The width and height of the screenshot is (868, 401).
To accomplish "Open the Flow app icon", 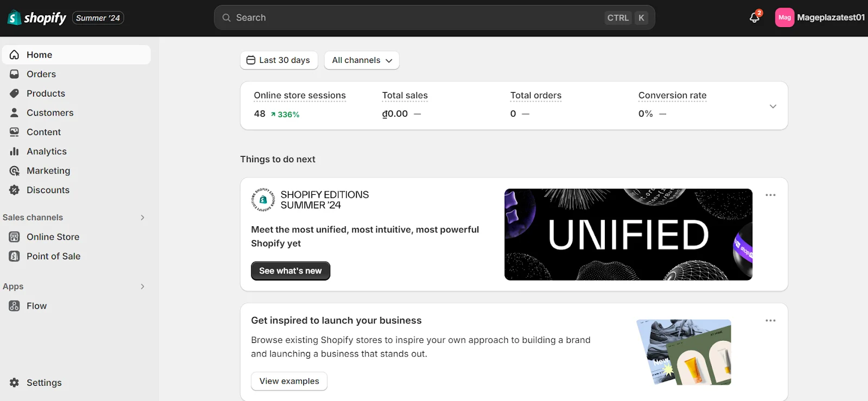I will 14,305.
